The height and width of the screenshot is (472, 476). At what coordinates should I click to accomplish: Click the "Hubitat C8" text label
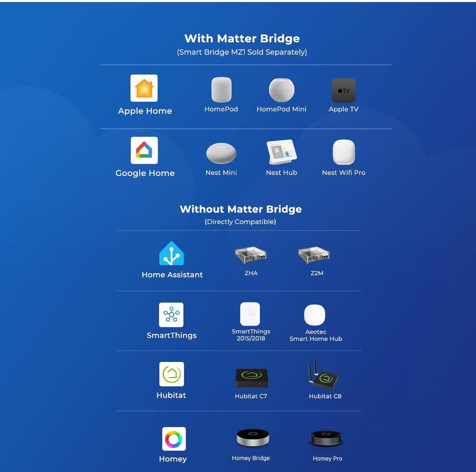pos(325,396)
